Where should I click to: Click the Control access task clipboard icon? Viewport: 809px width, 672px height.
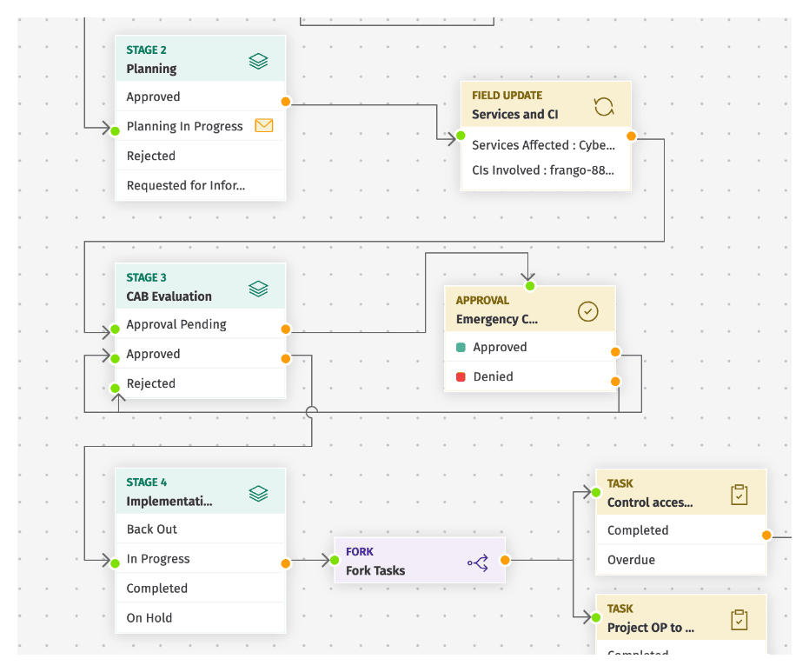pos(739,496)
